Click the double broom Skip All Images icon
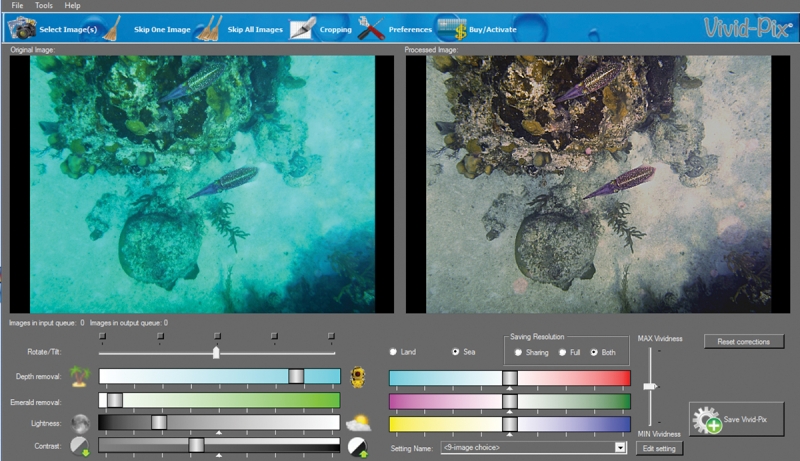Image resolution: width=800 pixels, height=461 pixels. click(209, 28)
